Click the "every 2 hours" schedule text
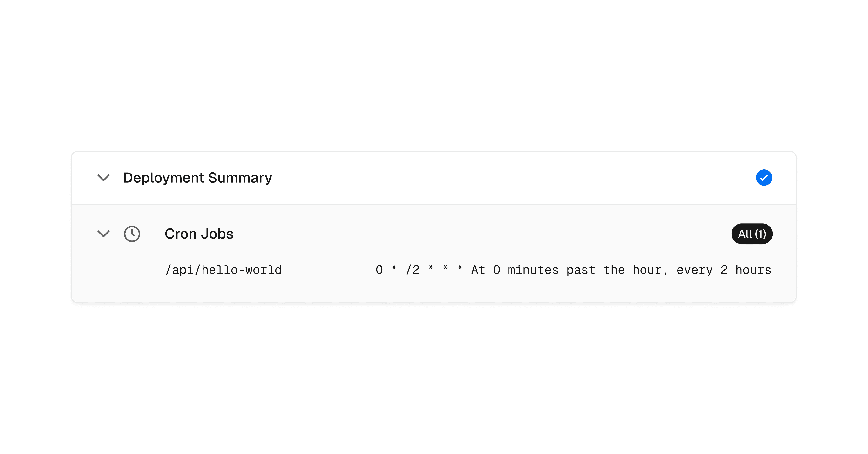 (723, 270)
